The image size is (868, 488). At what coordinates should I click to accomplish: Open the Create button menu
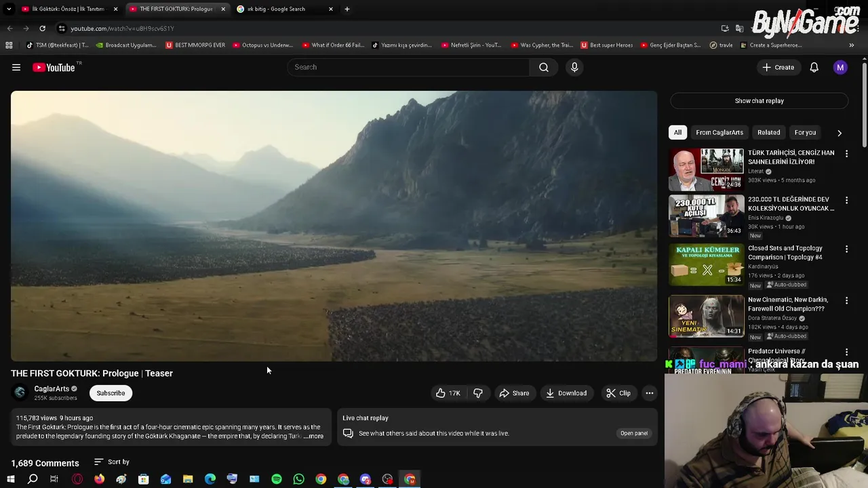pos(778,67)
